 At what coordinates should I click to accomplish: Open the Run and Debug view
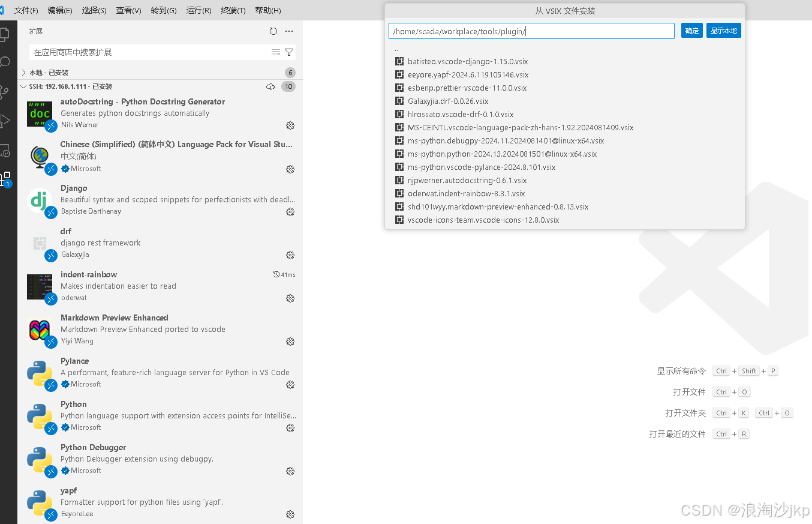tap(4, 121)
